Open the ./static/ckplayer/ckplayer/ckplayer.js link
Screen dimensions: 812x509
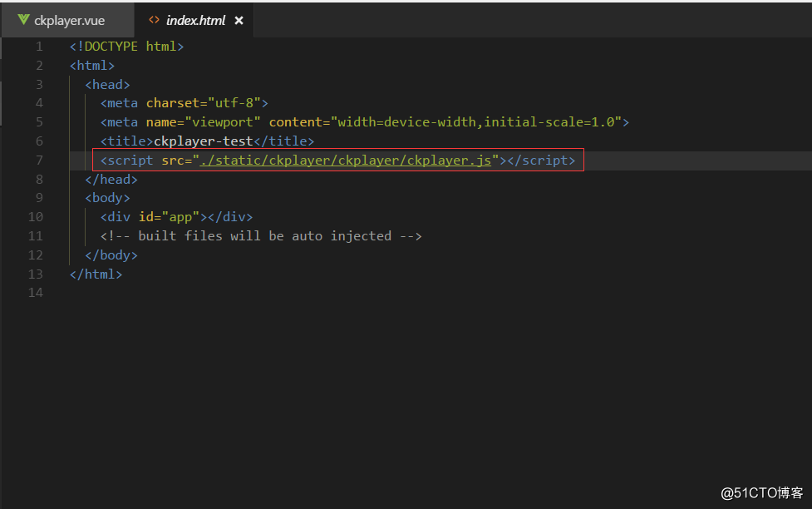coord(346,161)
